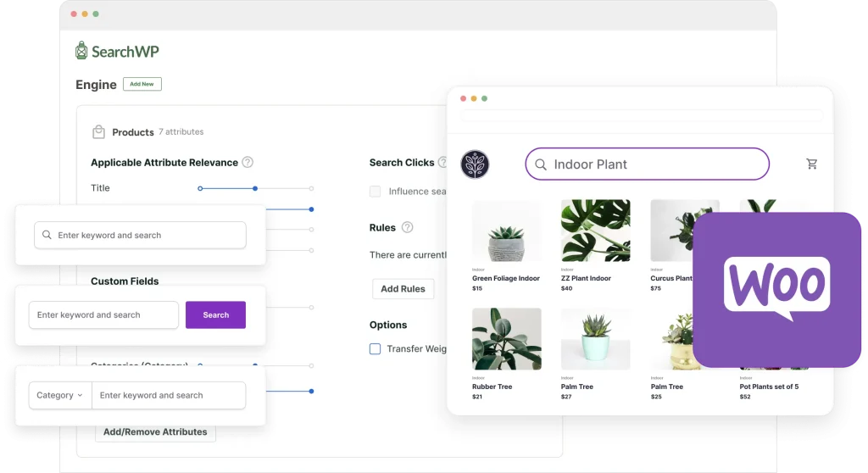Click the SearchWP lantern logo icon
This screenshot has height=473, width=868.
(x=81, y=50)
